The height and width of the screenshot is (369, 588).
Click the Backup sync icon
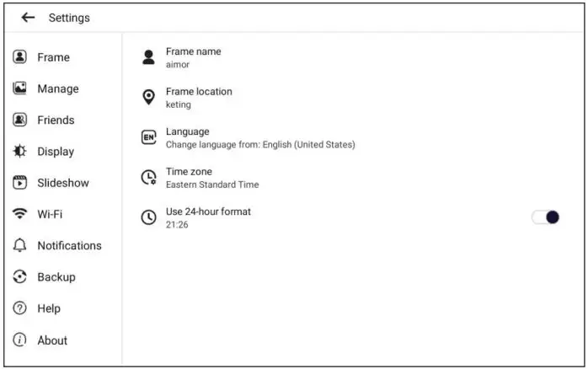point(20,277)
